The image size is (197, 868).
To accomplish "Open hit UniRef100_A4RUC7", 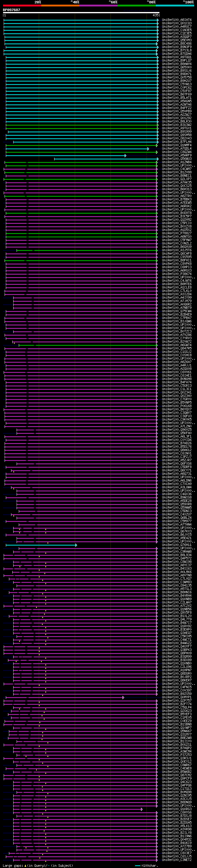I will (x=177, y=26).
